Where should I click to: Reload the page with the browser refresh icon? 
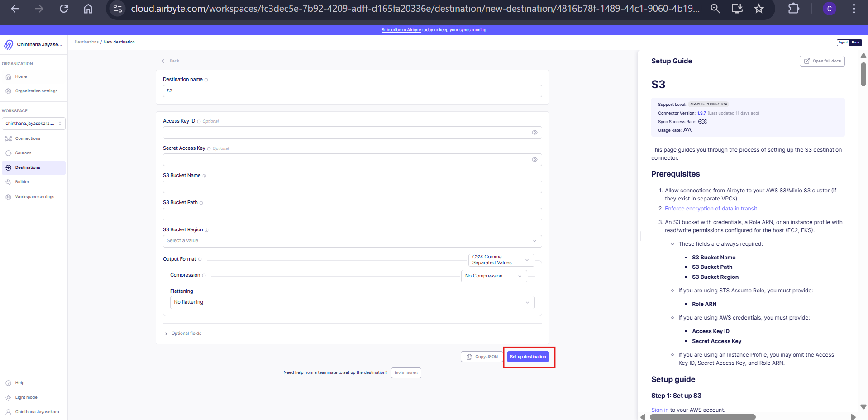(x=64, y=9)
